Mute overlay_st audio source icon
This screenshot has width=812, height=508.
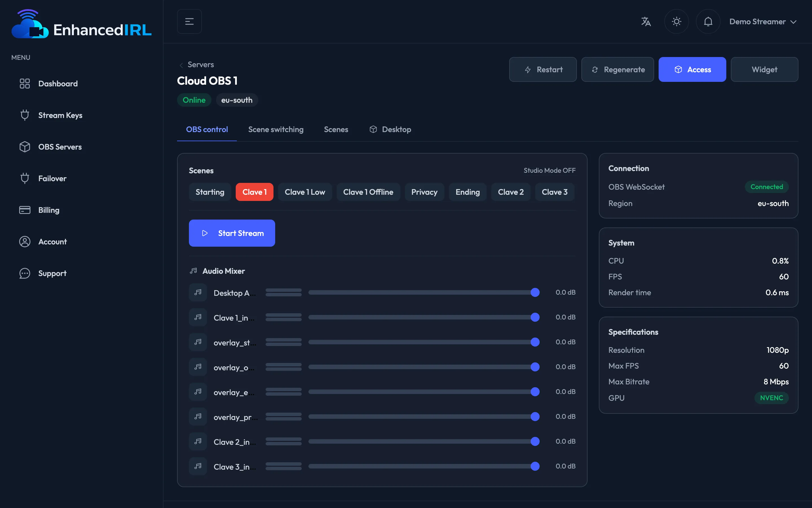coord(198,342)
